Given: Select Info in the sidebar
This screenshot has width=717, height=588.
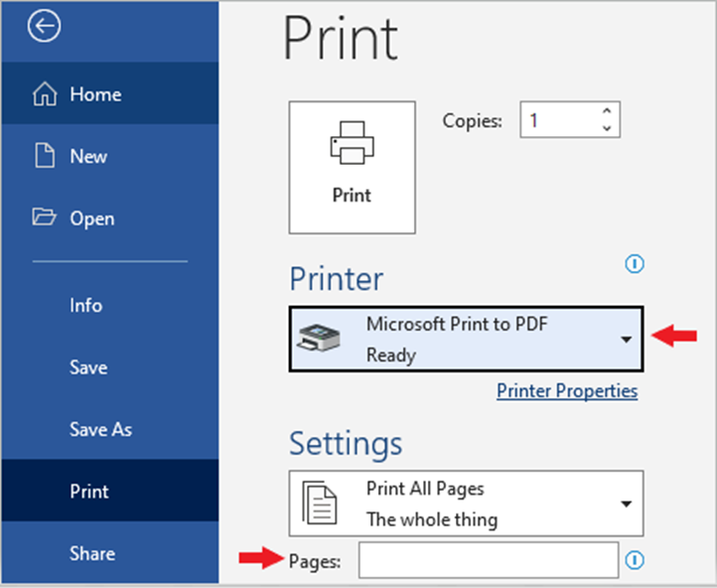Looking at the screenshot, I should point(86,306).
